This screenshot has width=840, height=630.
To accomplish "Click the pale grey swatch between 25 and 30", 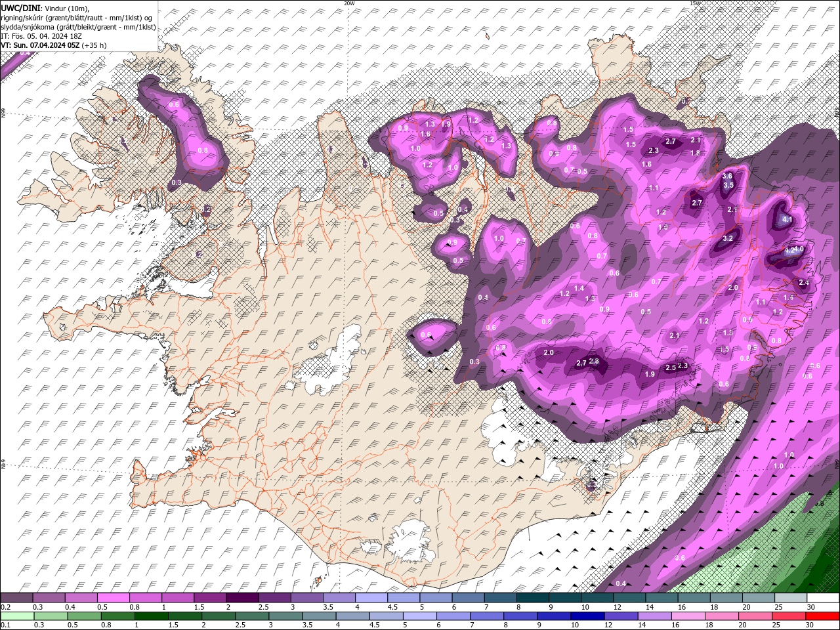I will [x=789, y=598].
